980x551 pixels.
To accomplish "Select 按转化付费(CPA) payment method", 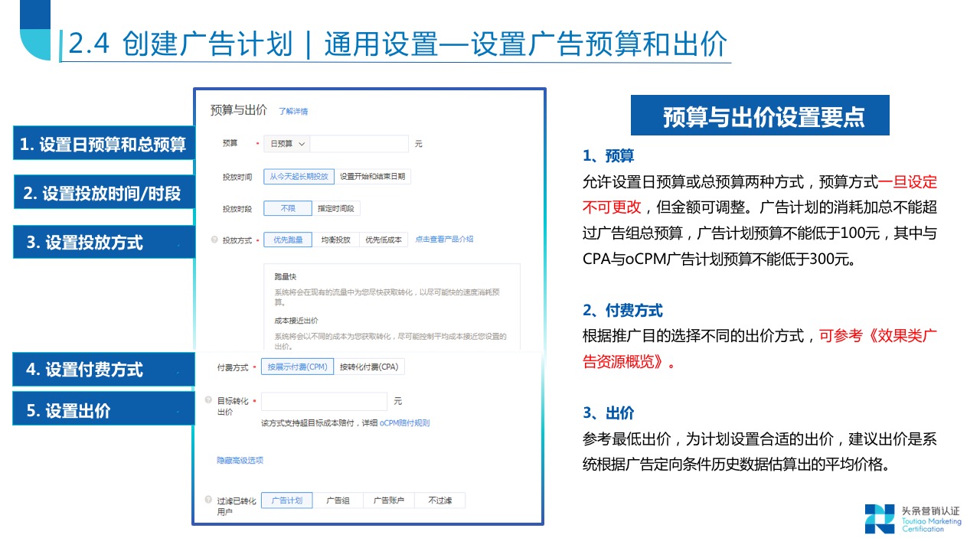I will pos(368,366).
